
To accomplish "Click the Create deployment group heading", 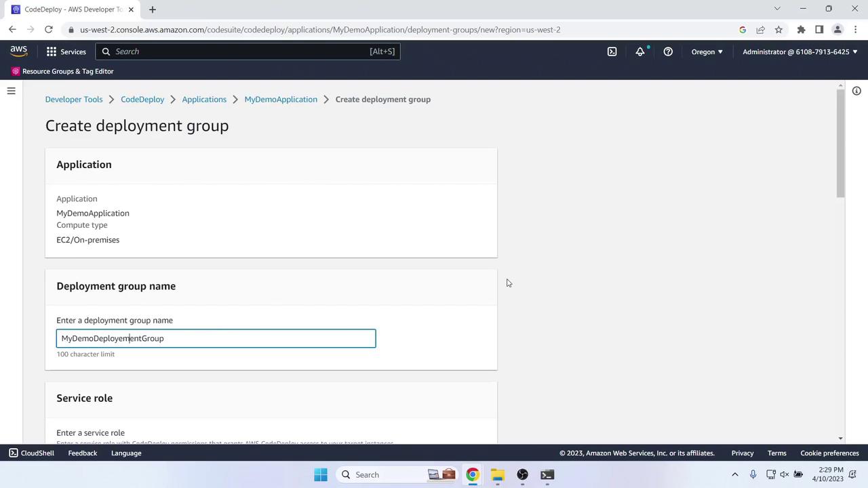I will [137, 125].
